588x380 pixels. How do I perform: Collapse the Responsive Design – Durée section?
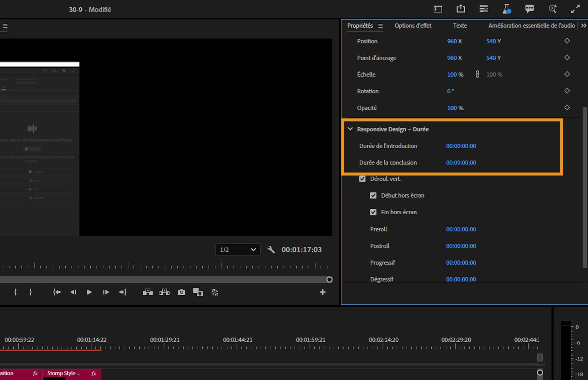point(350,129)
